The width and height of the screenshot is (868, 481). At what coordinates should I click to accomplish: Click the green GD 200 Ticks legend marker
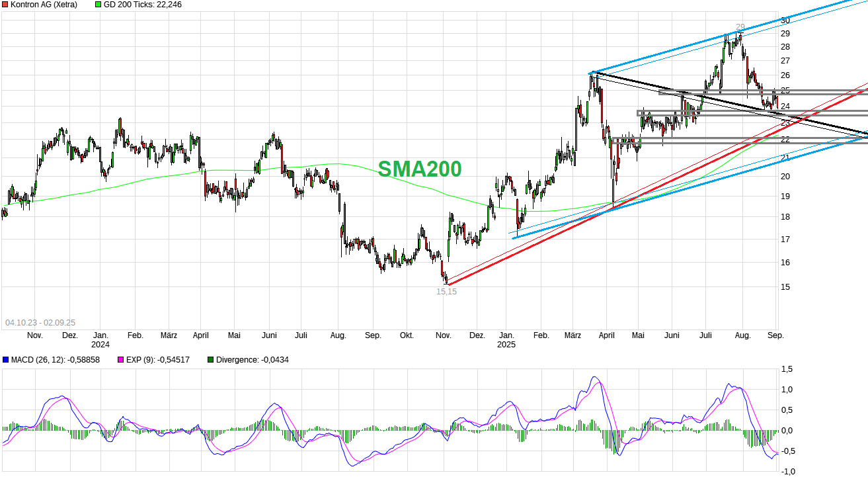click(x=97, y=5)
